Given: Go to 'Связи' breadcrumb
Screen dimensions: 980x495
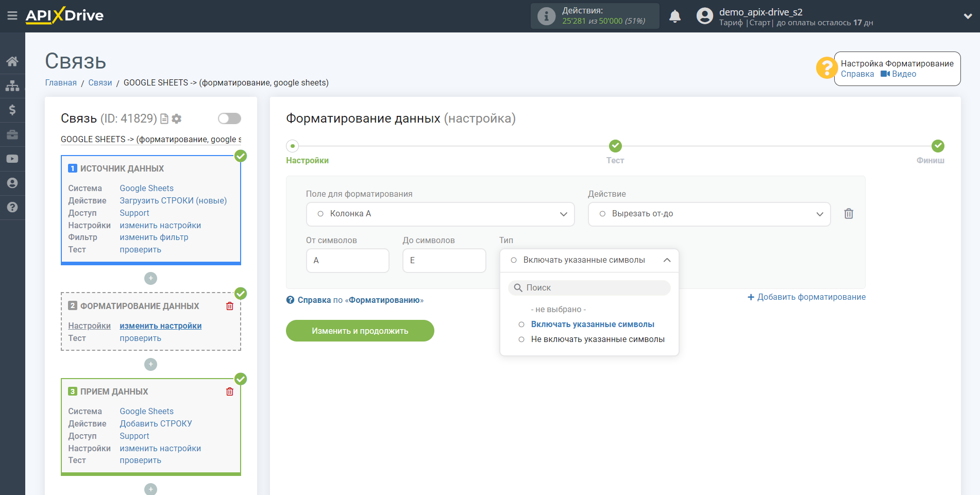Looking at the screenshot, I should (x=100, y=82).
